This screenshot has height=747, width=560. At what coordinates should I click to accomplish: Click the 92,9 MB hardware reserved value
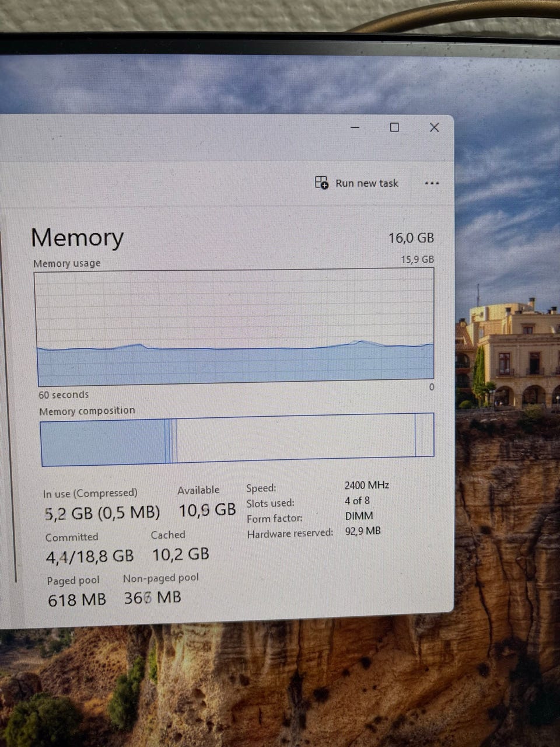coord(363,531)
